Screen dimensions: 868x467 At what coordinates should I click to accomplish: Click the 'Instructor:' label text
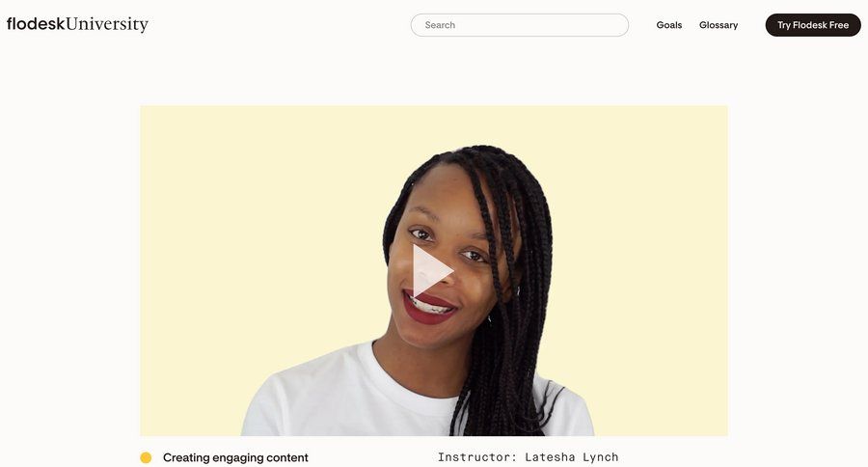tap(477, 457)
